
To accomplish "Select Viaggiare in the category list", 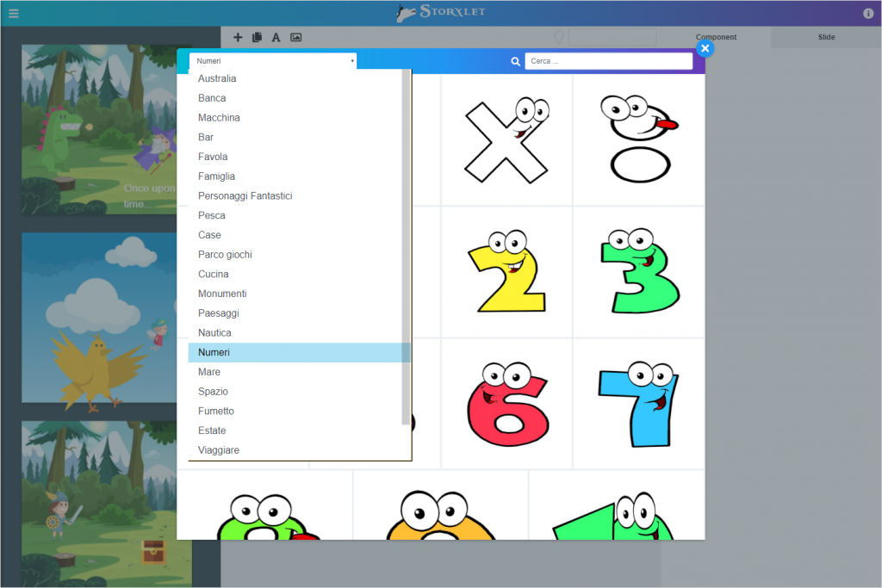I will 219,450.
